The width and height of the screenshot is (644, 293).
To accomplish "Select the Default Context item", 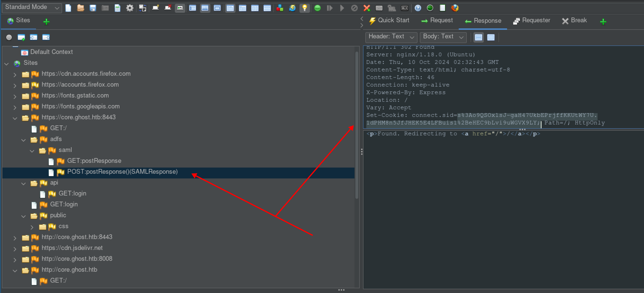I will (x=51, y=52).
